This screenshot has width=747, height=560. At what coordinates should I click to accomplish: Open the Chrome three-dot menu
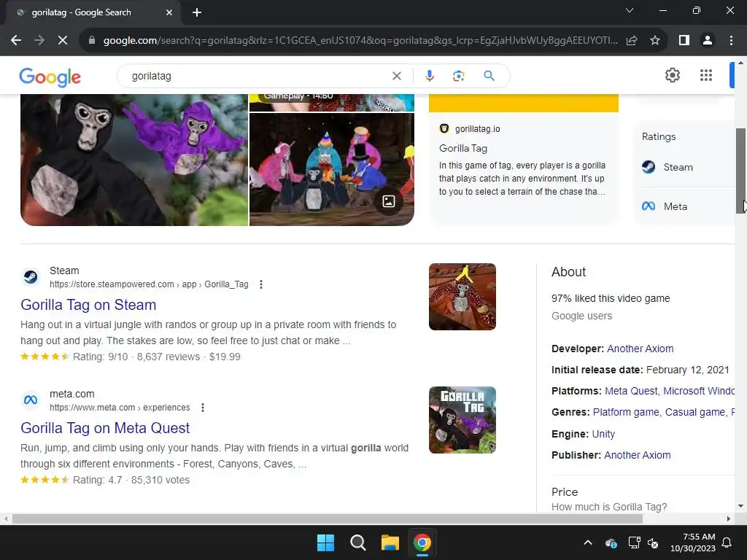(731, 41)
